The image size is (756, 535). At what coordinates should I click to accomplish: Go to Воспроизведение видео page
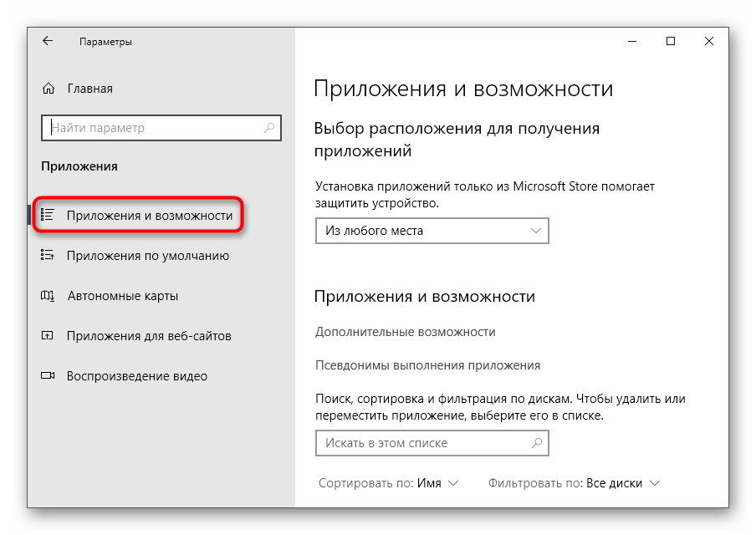click(137, 376)
